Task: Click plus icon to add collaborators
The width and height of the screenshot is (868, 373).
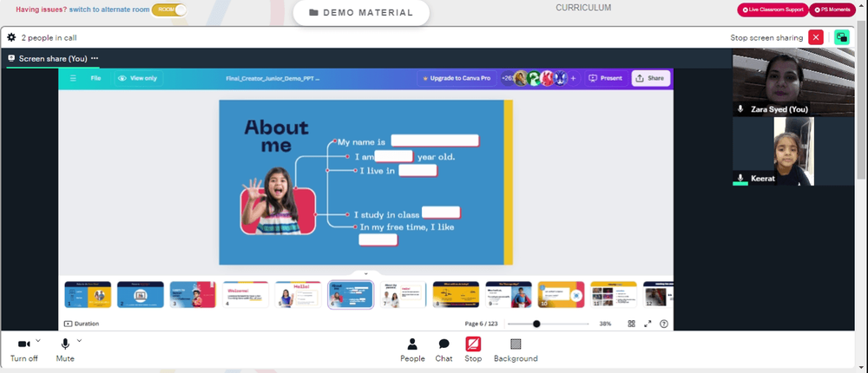Action: 573,79
